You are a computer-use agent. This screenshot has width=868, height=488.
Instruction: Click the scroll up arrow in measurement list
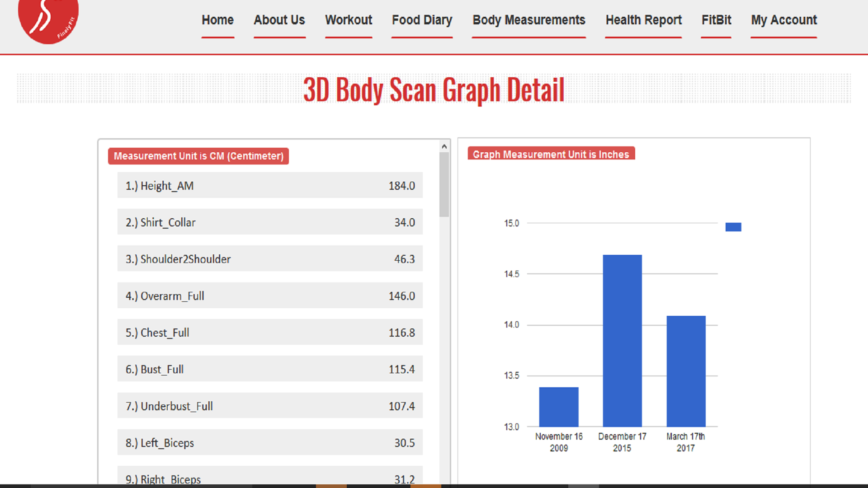tap(444, 146)
